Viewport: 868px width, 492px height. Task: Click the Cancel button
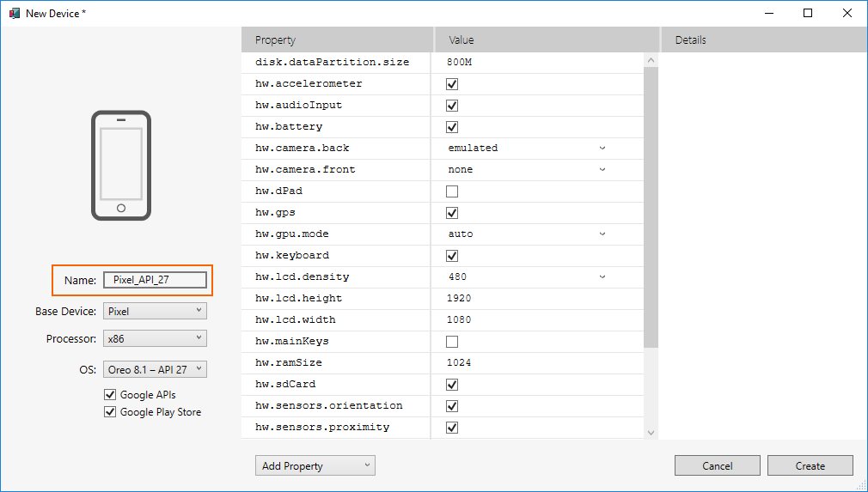tap(718, 465)
